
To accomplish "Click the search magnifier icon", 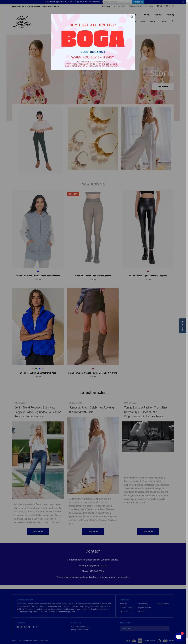I will click(x=173, y=21).
